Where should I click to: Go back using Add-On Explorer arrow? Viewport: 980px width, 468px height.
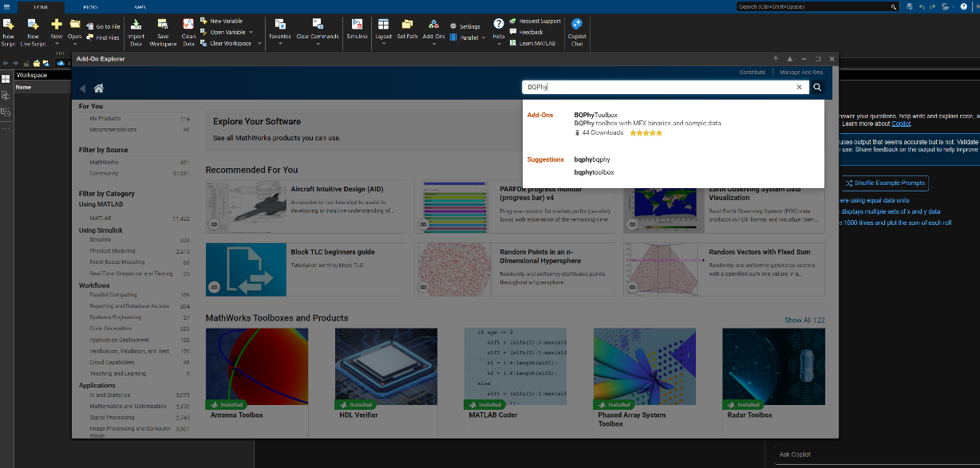[x=82, y=88]
